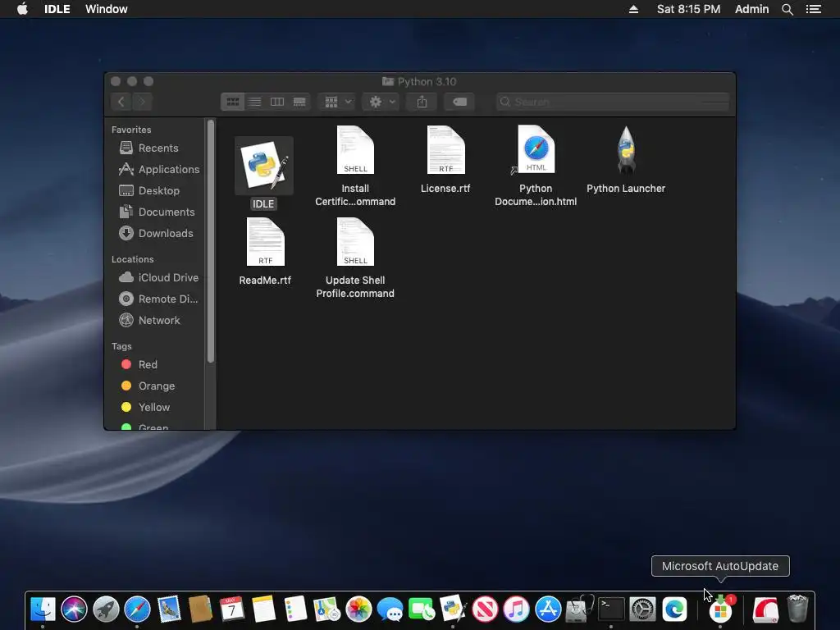Open Terminal from the Dock
840x630 pixels.
pyautogui.click(x=611, y=609)
